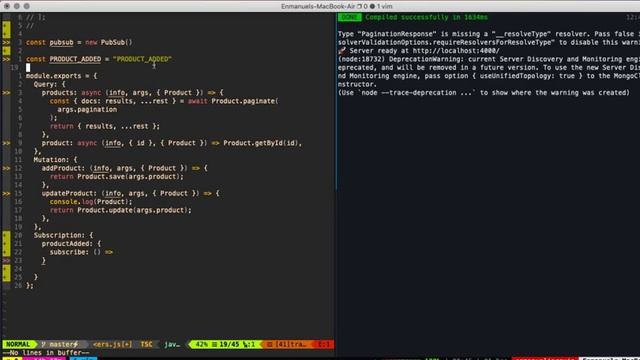Click 'Product.getById(id)' call

262,143
